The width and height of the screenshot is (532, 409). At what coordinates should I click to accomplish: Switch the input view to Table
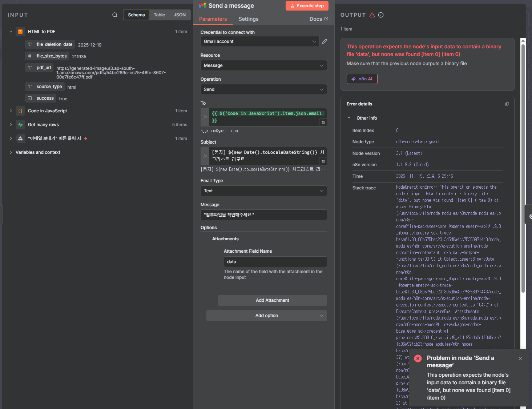point(159,15)
